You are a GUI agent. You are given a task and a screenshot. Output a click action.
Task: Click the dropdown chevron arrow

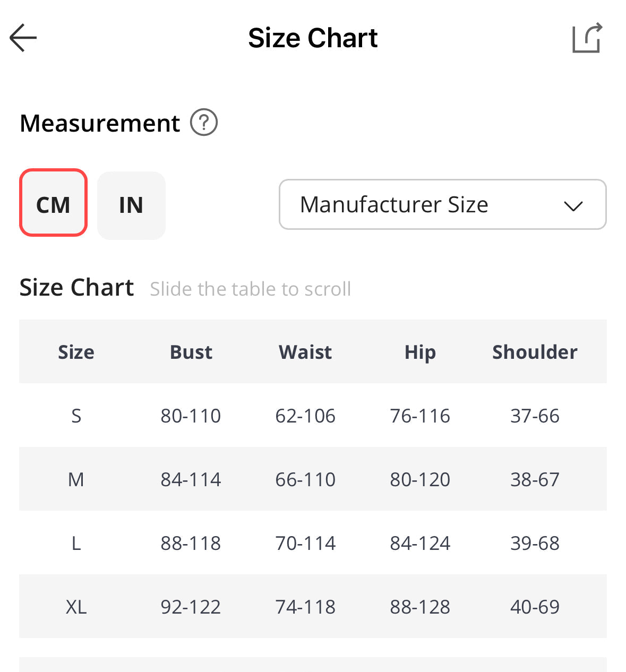pos(573,206)
